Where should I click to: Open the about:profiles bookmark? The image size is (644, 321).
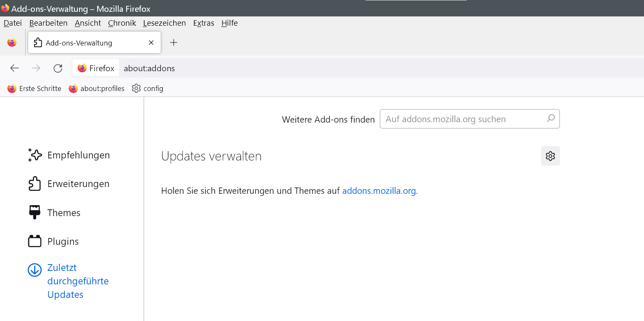(x=97, y=88)
